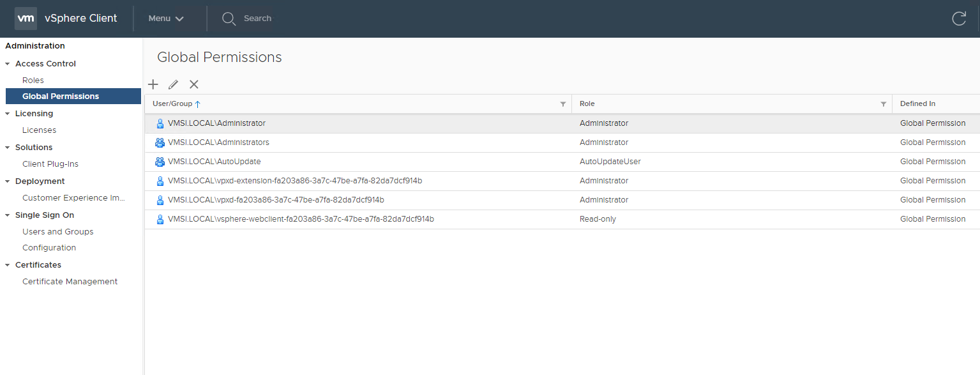Collapse the Licensing tree section
This screenshot has height=375, width=980.
8,114
